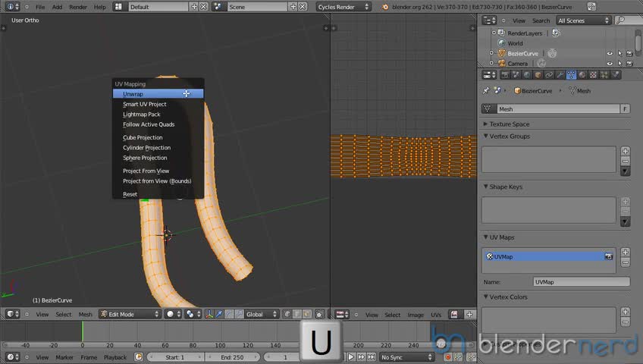The height and width of the screenshot is (364, 643).
Task: Toggle Camera selectability arrow in outliner
Action: [619, 64]
